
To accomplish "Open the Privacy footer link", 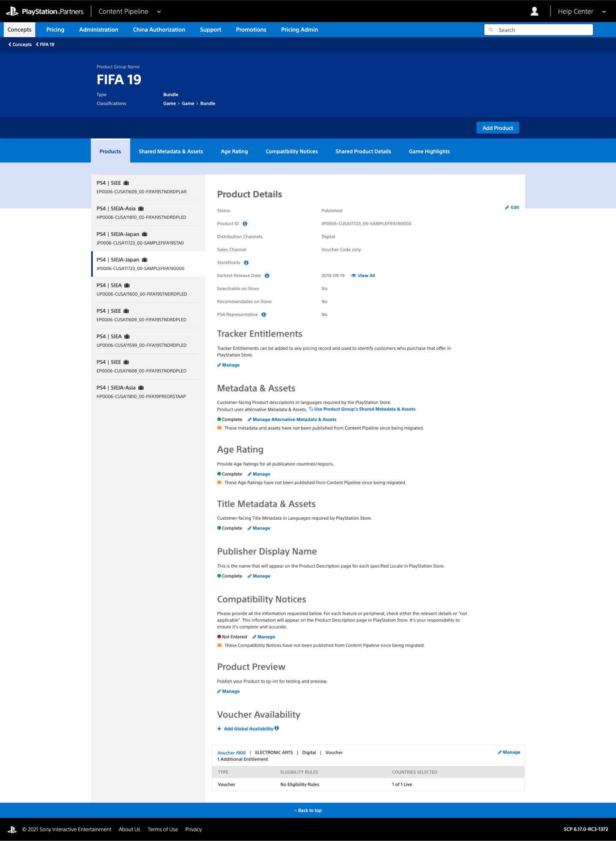I will tap(193, 829).
